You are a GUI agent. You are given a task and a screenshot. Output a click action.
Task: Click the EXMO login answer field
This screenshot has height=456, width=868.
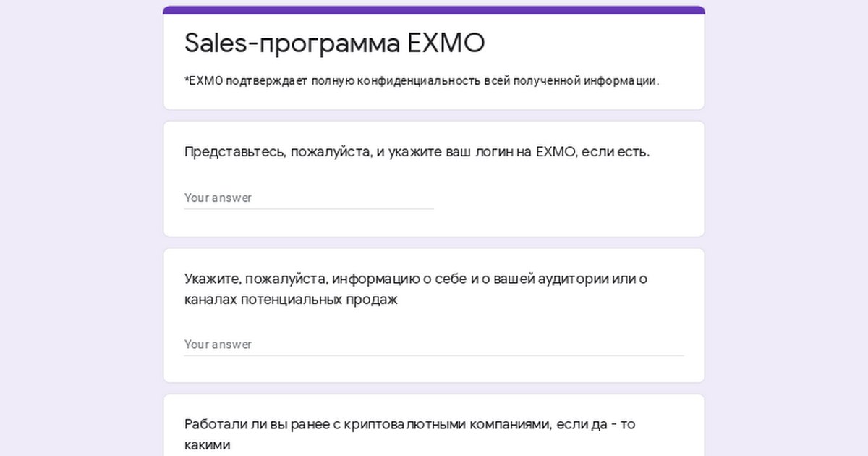pyautogui.click(x=309, y=198)
